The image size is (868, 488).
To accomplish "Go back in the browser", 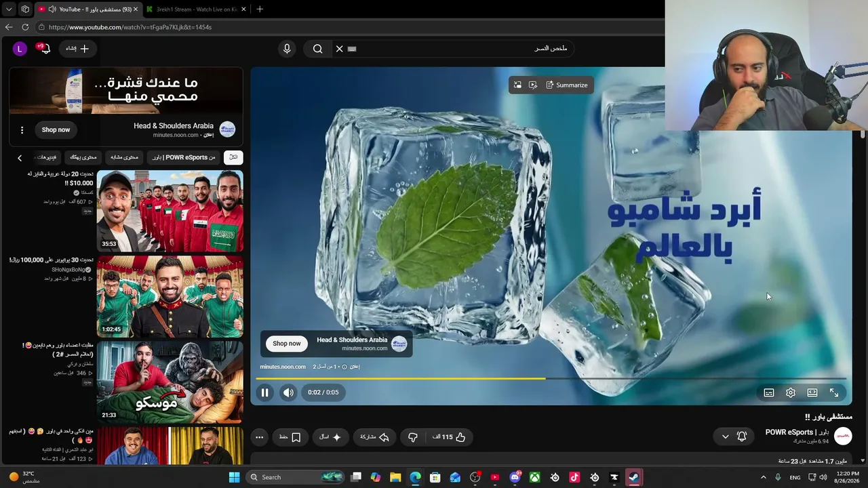I will (9, 27).
